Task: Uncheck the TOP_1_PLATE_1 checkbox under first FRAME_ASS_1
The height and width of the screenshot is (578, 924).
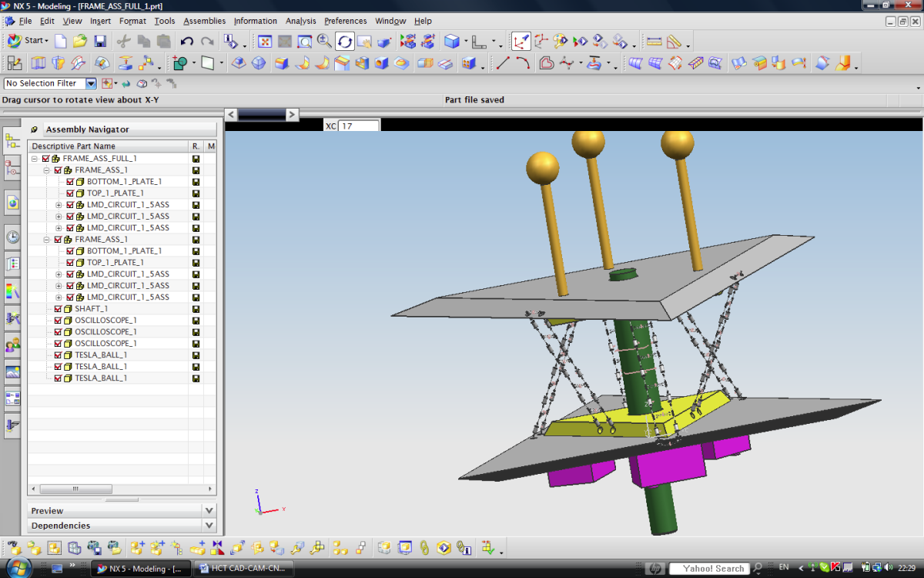Action: (x=70, y=193)
